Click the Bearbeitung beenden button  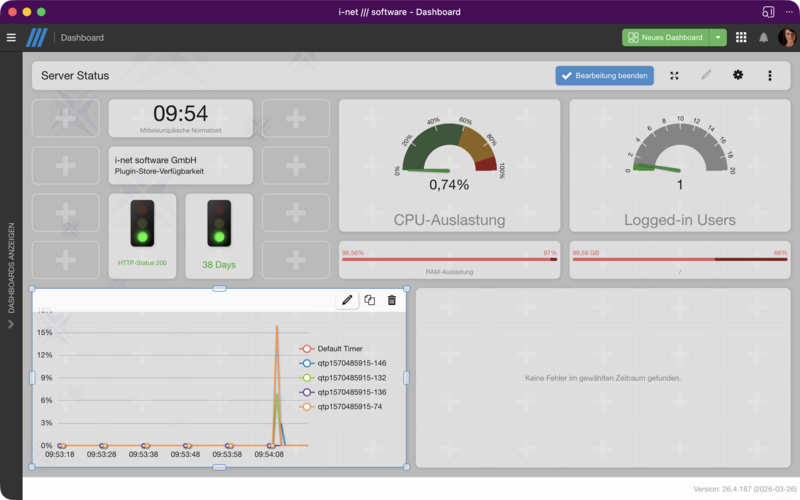pyautogui.click(x=604, y=75)
